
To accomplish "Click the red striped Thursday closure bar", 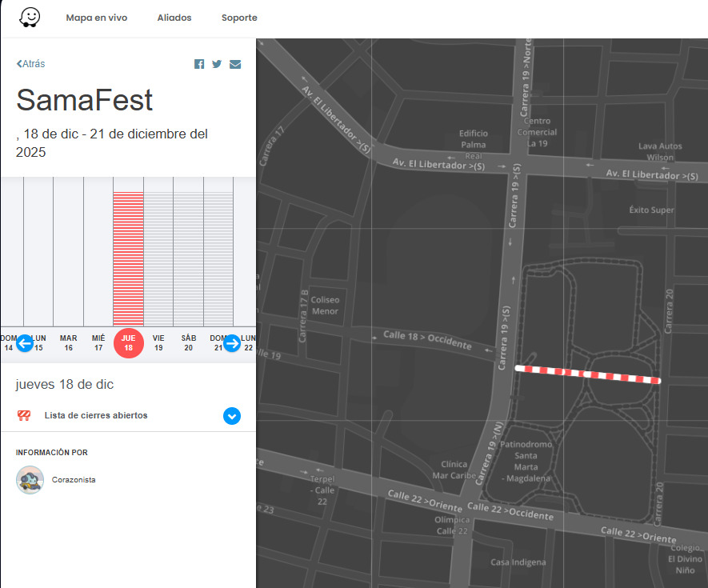I will [128, 258].
